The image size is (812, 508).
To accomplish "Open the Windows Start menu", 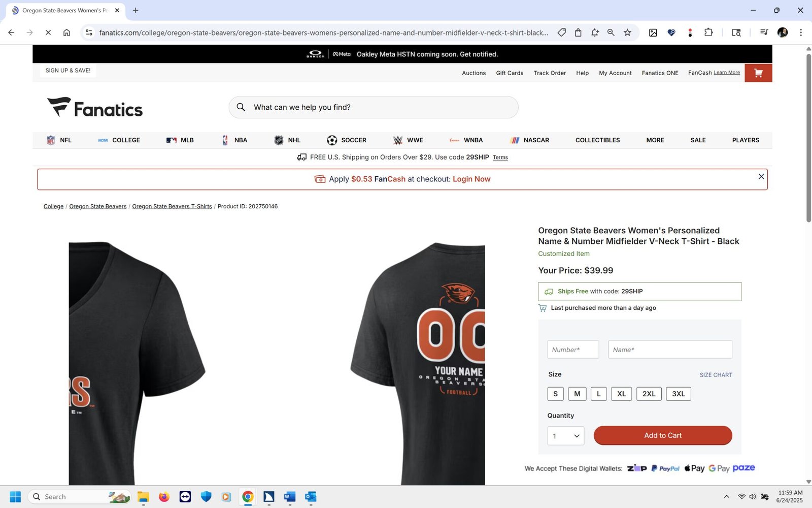I will point(15,496).
